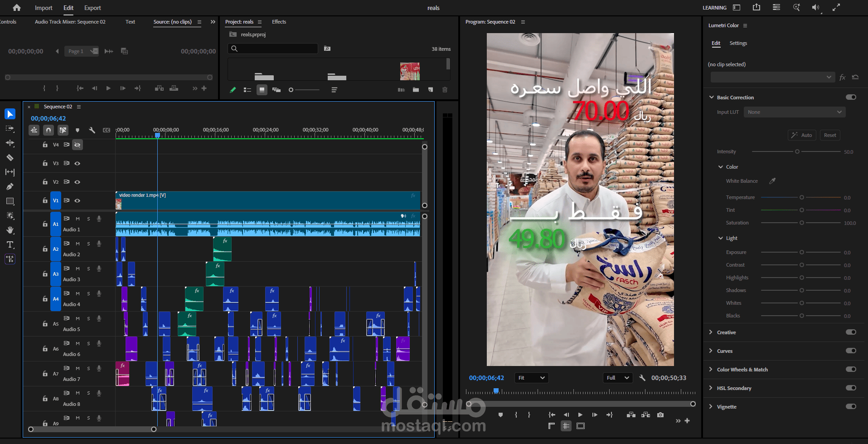
Task: Expand Color Wheels & Match section
Action: pos(711,369)
